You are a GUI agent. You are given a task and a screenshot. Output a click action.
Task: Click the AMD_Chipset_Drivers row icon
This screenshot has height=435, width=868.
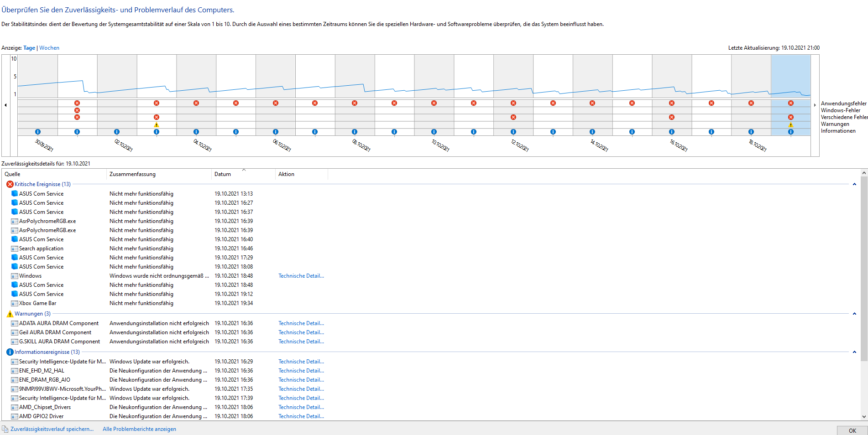pyautogui.click(x=15, y=407)
